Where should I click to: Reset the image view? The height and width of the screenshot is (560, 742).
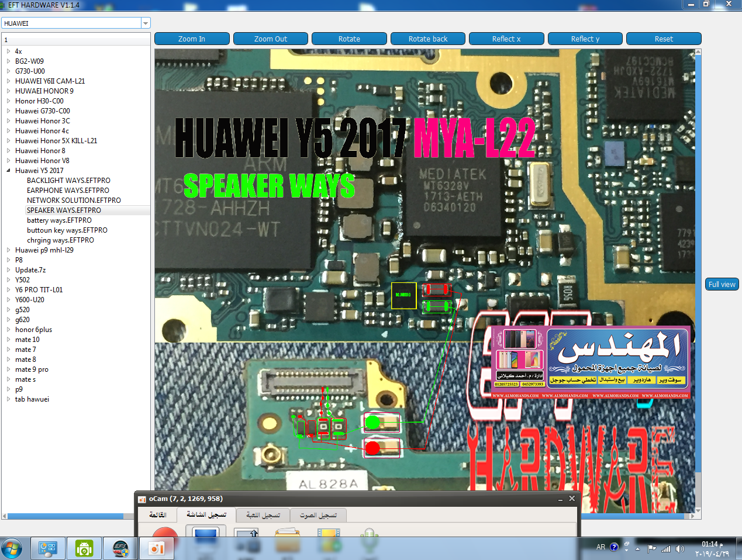point(664,39)
